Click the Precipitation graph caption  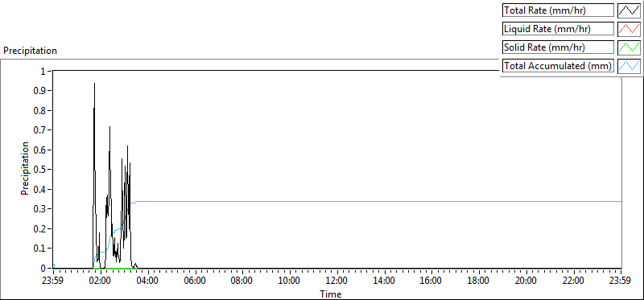pos(30,51)
